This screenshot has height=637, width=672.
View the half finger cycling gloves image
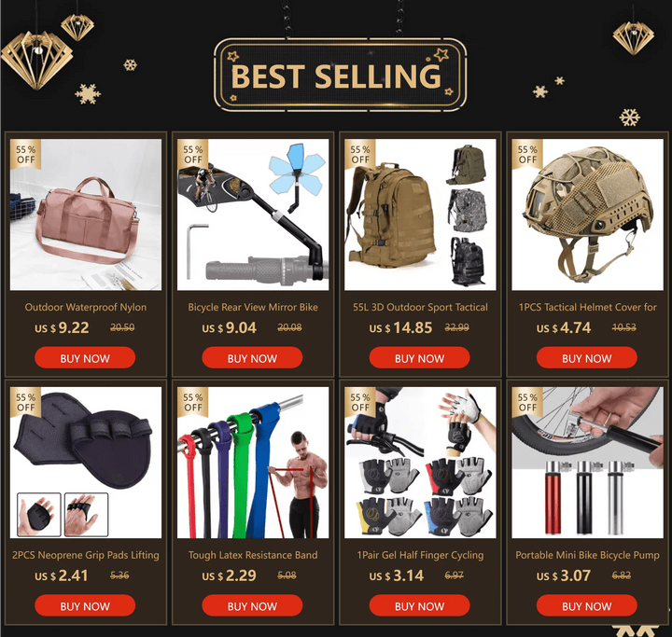(x=420, y=463)
